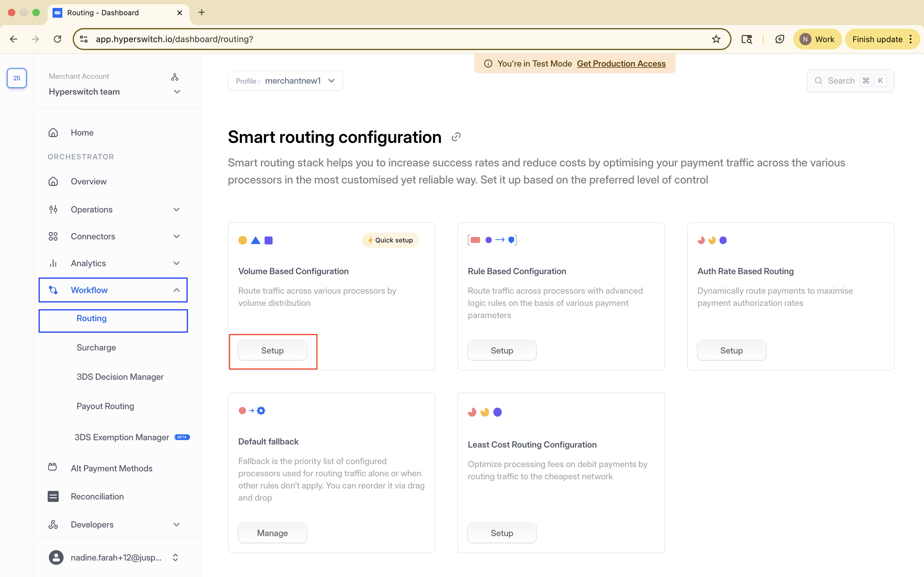The height and width of the screenshot is (577, 924).
Task: Click the Reconciliation sidebar icon
Action: click(x=53, y=496)
